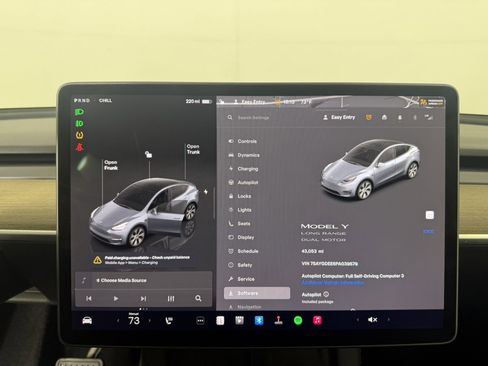Decrease volume using left arrow beside speaker
Image resolution: width=488 pixels, height=366 pixels.
pyautogui.click(x=358, y=320)
